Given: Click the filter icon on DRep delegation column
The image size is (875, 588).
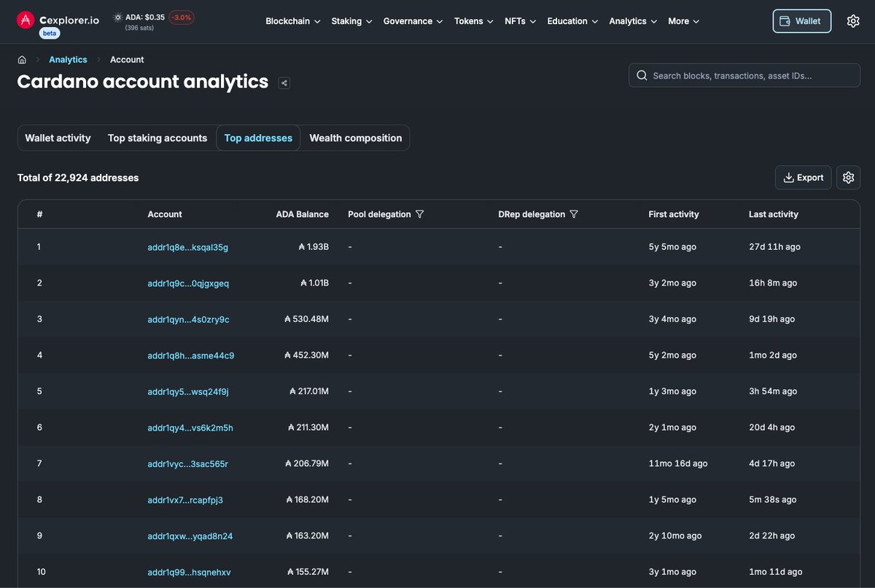Looking at the screenshot, I should pyautogui.click(x=574, y=213).
